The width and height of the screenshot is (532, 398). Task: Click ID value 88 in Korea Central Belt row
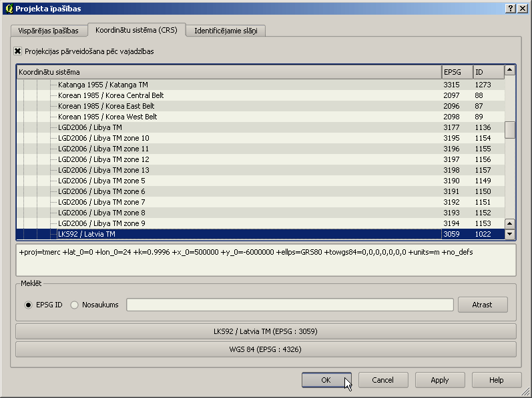click(x=479, y=95)
